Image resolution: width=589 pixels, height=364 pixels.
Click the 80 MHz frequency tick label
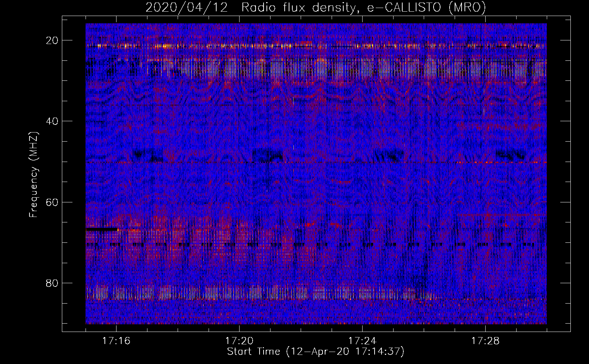click(52, 283)
